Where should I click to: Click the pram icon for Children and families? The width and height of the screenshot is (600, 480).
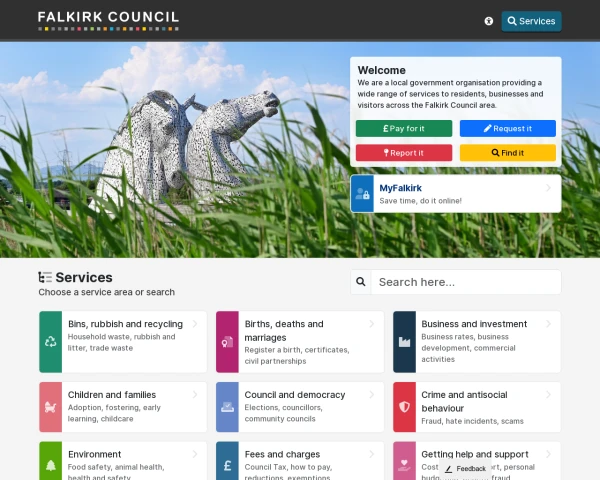(x=51, y=407)
